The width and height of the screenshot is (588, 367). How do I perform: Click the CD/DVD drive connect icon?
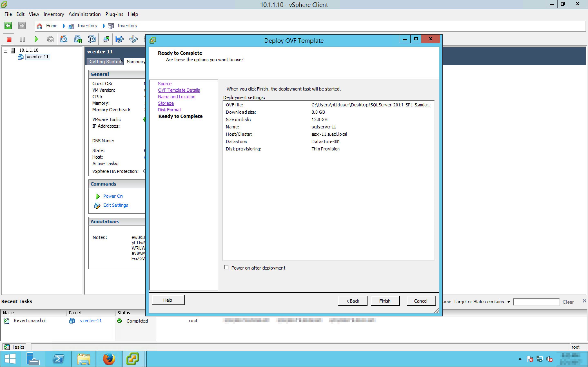click(133, 39)
